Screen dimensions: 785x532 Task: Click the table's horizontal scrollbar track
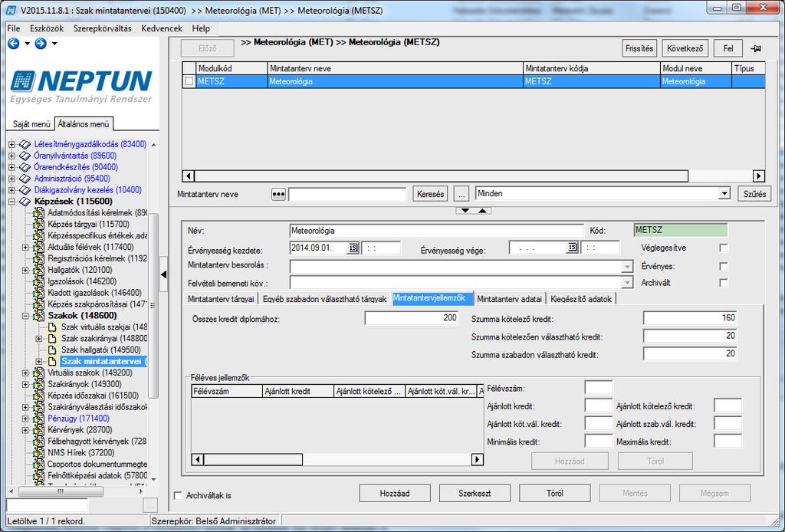pos(473,176)
